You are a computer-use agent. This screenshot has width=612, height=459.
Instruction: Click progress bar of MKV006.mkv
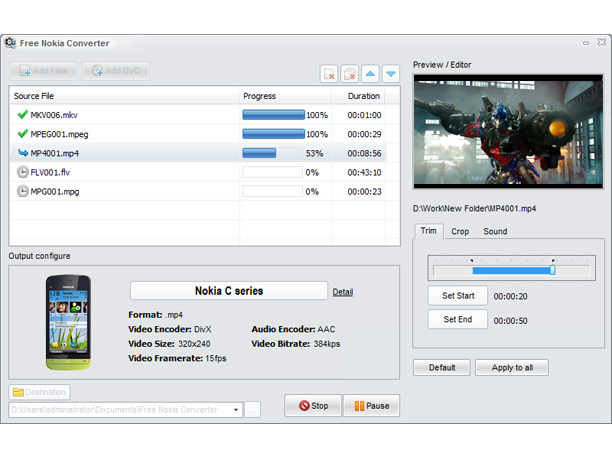274,115
